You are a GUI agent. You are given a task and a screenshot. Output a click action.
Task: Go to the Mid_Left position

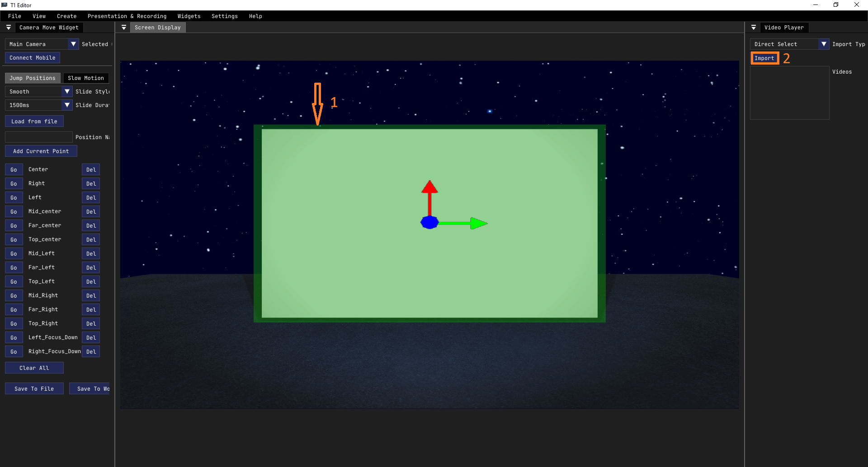pyautogui.click(x=14, y=254)
